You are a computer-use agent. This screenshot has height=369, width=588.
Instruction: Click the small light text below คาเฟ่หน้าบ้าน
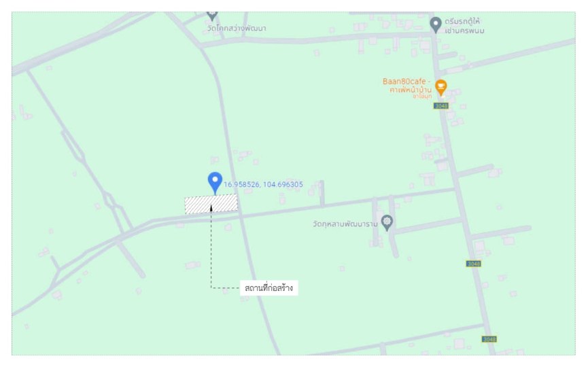click(x=422, y=96)
